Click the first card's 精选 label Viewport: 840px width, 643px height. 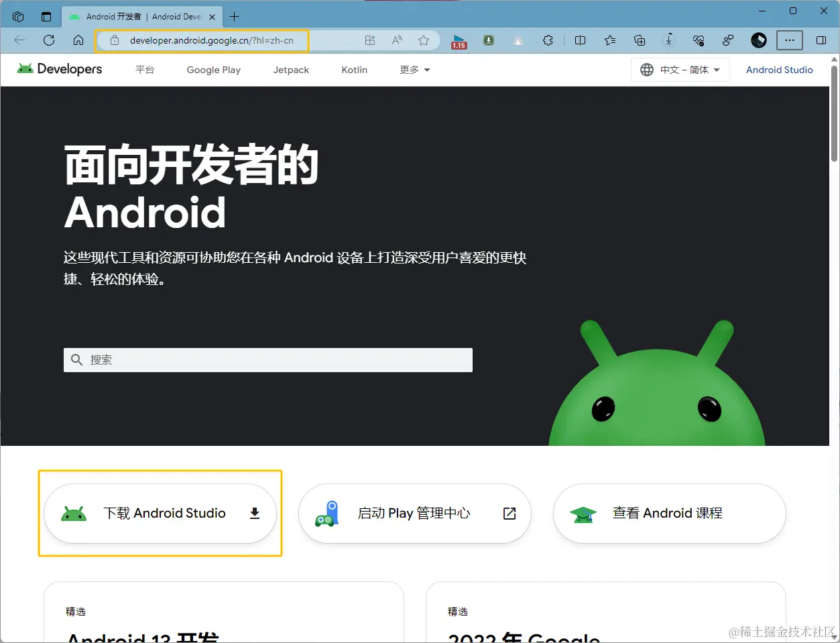tap(76, 611)
